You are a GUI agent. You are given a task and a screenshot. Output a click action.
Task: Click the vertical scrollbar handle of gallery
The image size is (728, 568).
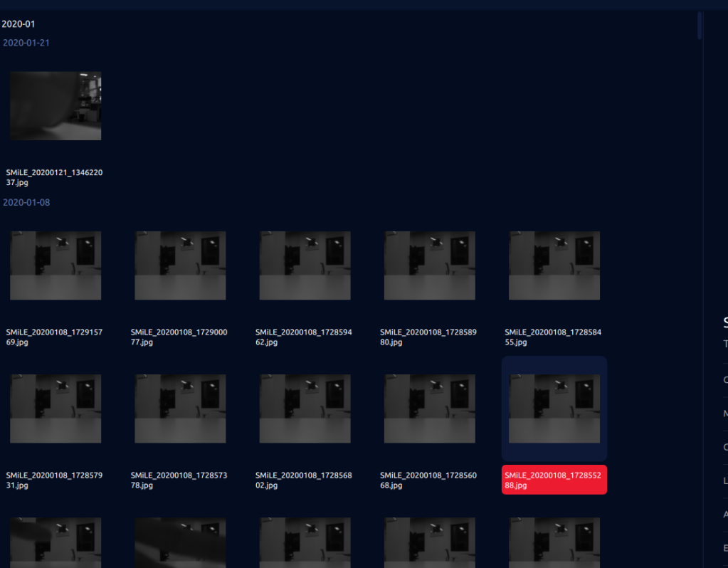pyautogui.click(x=700, y=25)
